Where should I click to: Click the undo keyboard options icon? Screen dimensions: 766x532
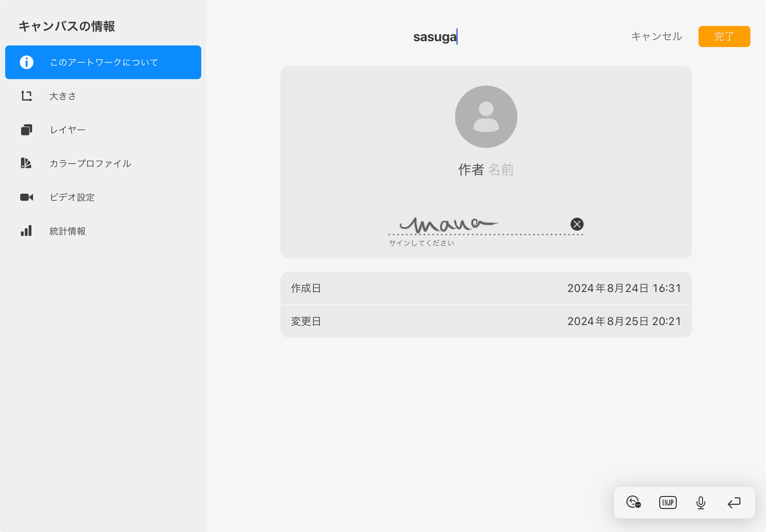633,502
